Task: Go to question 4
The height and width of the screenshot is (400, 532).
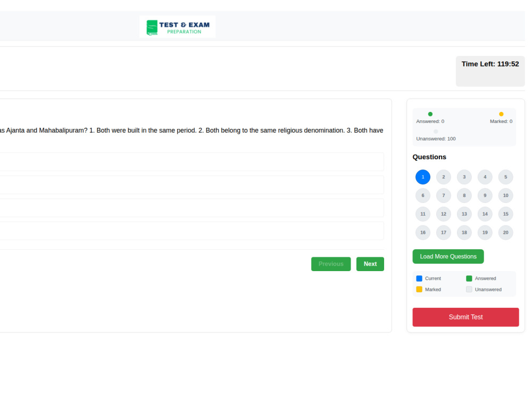Action: coord(485,177)
